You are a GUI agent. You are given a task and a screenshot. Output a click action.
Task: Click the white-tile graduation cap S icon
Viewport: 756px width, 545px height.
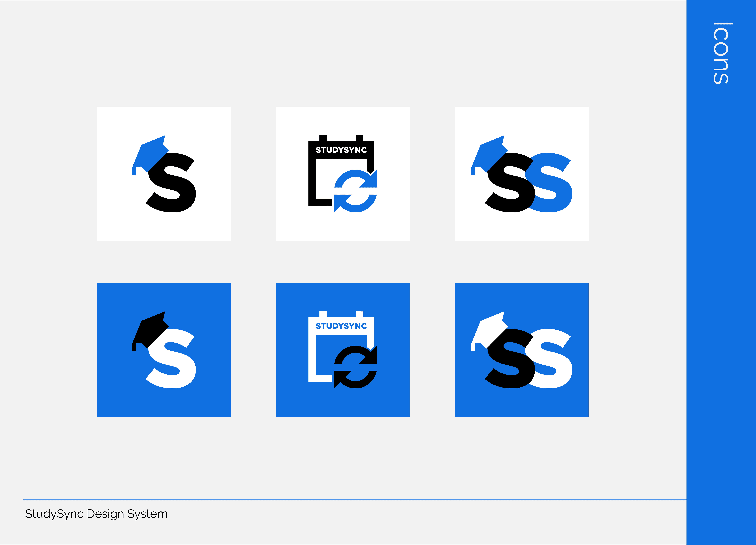[164, 174]
